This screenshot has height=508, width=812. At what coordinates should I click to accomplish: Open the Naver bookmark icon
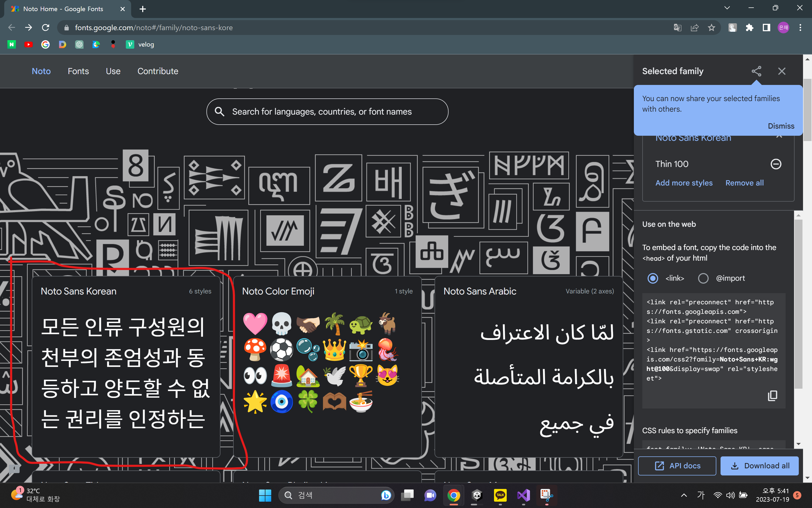point(12,44)
